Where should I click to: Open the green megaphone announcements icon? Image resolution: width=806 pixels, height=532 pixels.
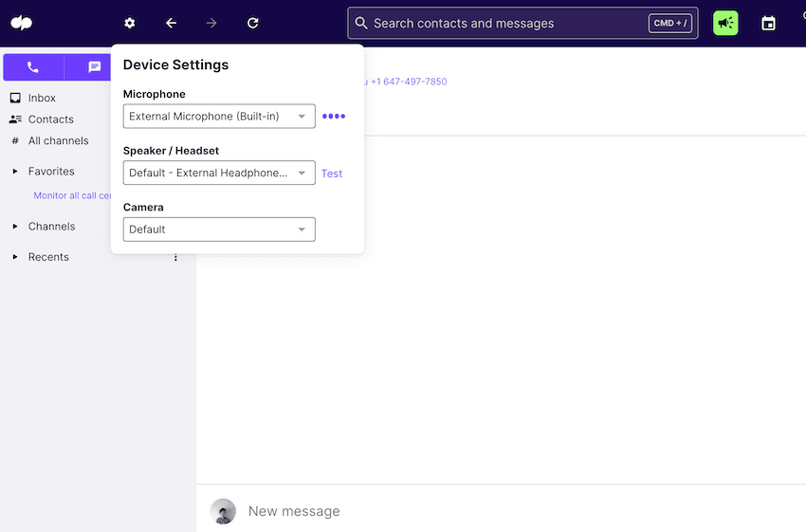click(725, 23)
